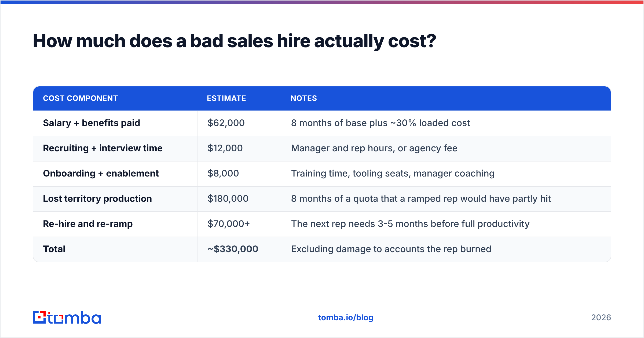The width and height of the screenshot is (644, 338).
Task: Select the 'Recruiting + interview time' cell
Action: coord(103,148)
